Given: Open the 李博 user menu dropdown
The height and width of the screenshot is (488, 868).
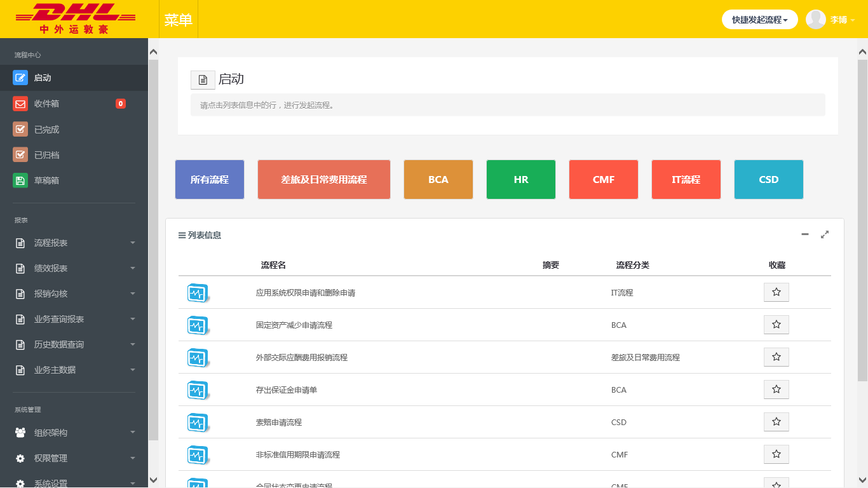Looking at the screenshot, I should 843,20.
